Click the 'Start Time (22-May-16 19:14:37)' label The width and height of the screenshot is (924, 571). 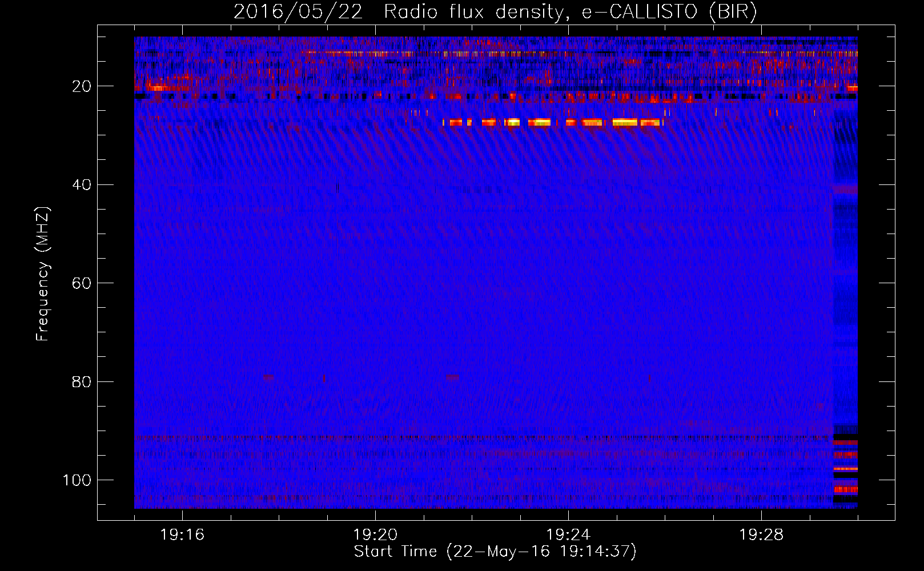point(495,552)
